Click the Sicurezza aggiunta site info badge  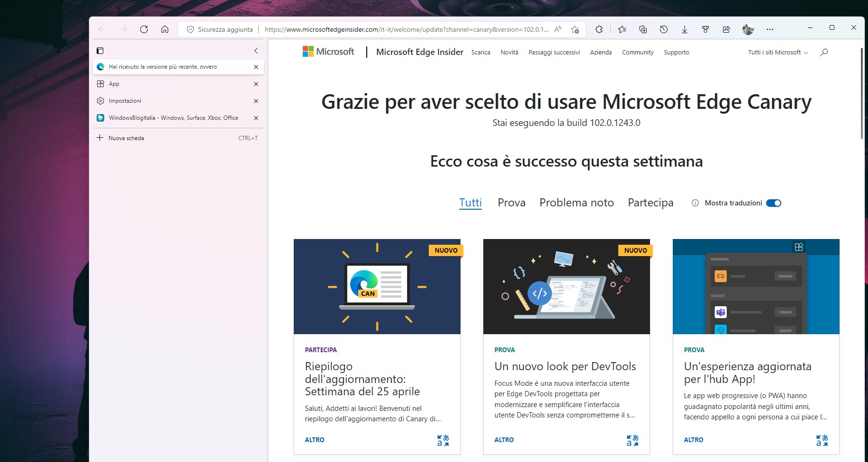(220, 29)
